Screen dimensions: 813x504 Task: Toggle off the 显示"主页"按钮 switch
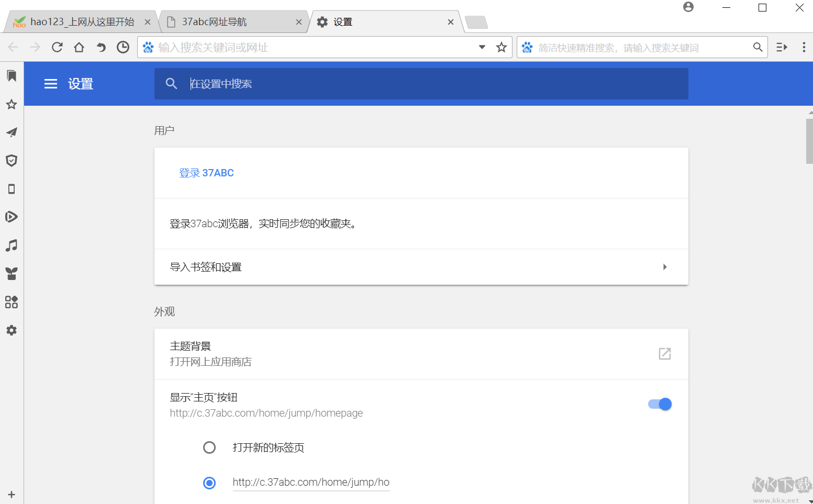[x=659, y=404]
